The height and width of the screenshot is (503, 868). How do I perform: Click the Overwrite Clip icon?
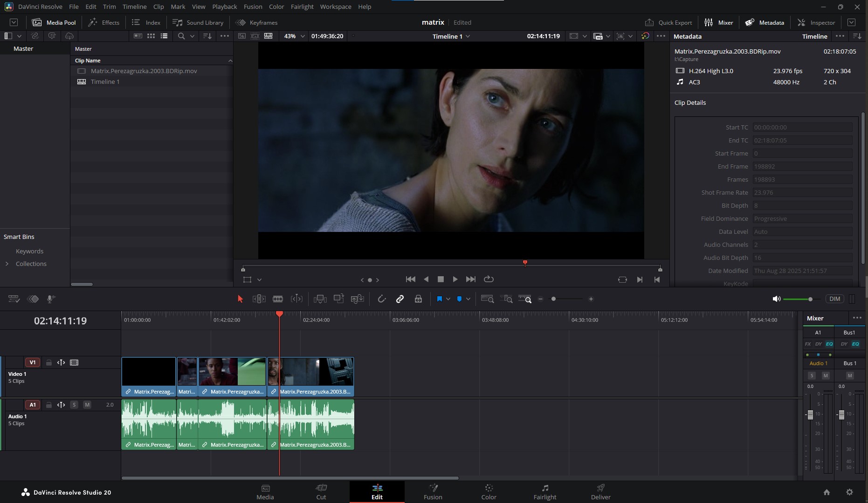point(339,299)
